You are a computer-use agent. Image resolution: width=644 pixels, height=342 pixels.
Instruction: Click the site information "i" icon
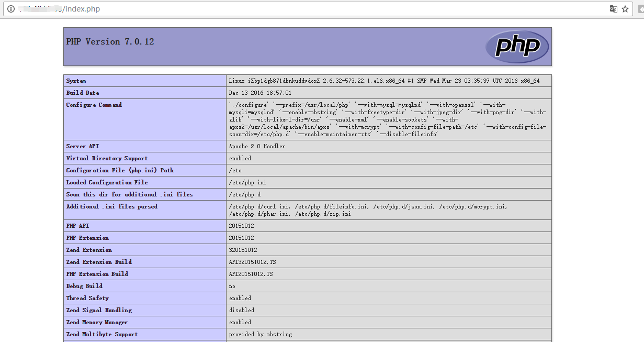click(11, 9)
